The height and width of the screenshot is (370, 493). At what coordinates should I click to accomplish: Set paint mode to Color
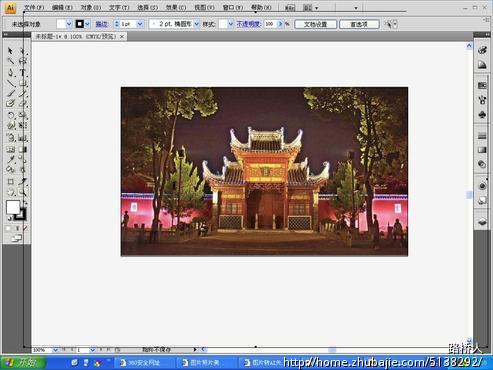9,228
